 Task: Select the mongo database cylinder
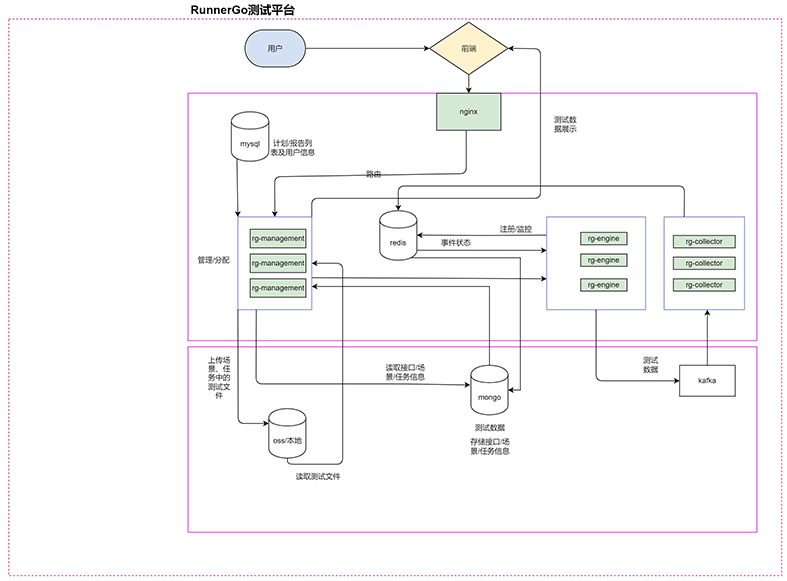pyautogui.click(x=489, y=390)
